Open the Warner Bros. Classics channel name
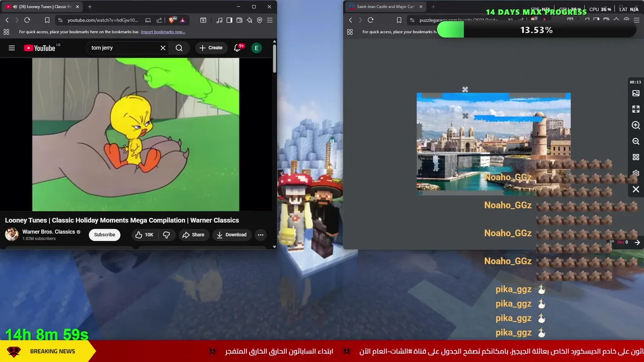The image size is (644, 362). click(49, 232)
